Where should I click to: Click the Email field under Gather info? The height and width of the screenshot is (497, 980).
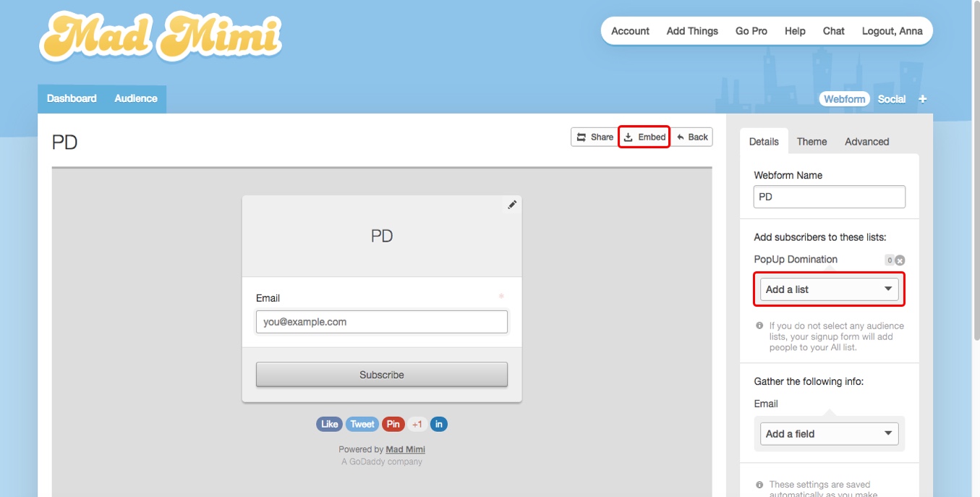766,404
